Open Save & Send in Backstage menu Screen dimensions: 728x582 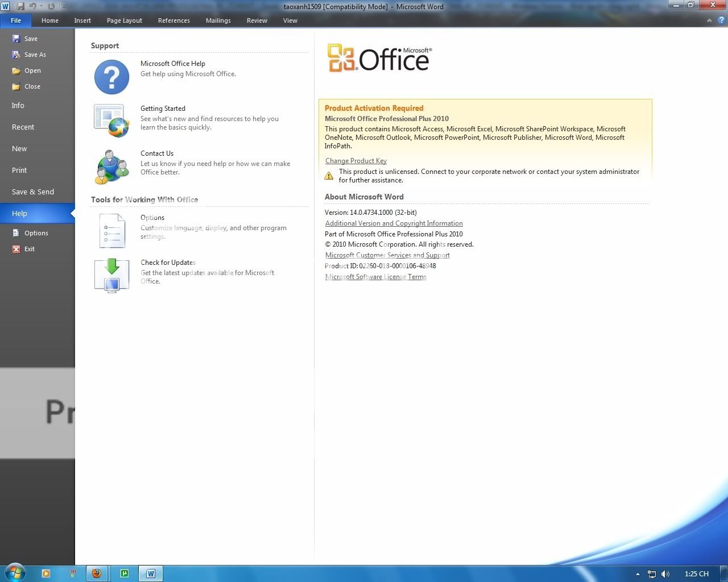point(37,192)
